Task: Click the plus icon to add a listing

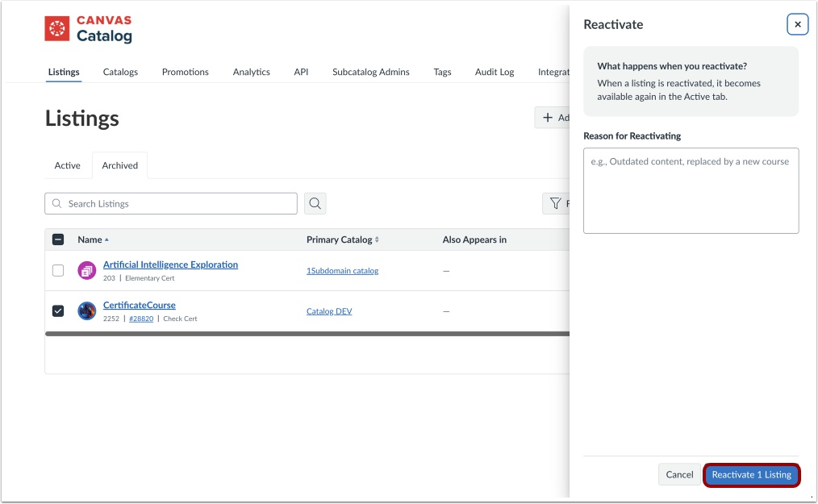Action: (x=546, y=117)
